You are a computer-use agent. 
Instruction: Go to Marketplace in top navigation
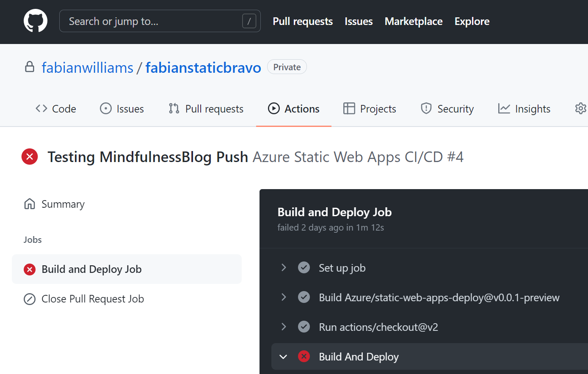[414, 21]
